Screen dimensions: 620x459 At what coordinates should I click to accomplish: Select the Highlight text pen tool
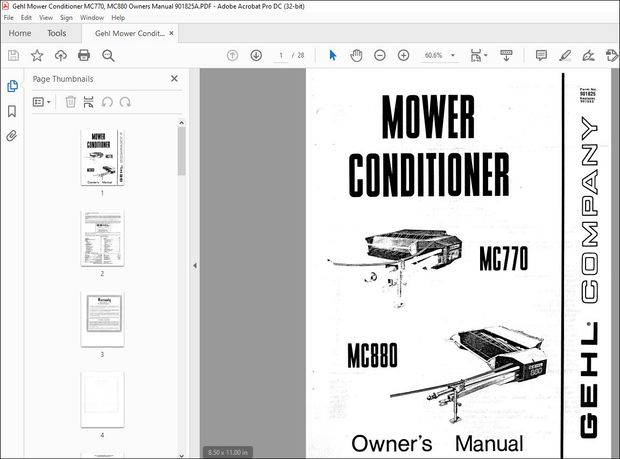click(x=565, y=55)
